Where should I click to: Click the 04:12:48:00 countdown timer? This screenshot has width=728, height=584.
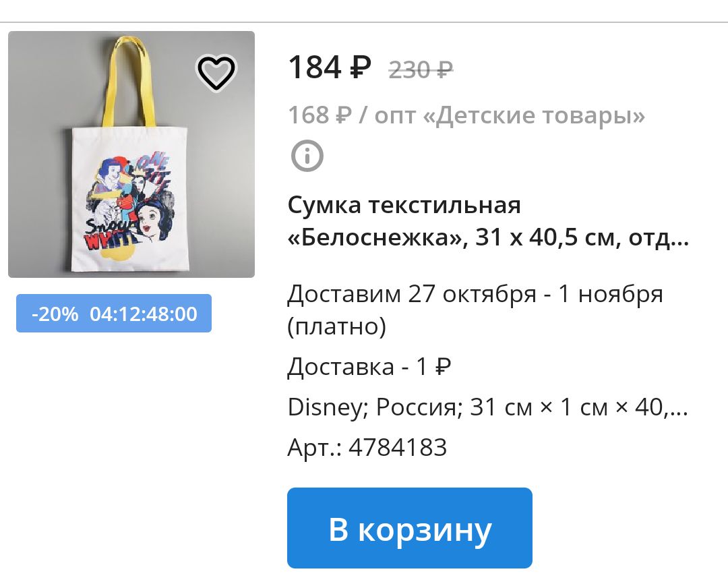[x=144, y=314]
